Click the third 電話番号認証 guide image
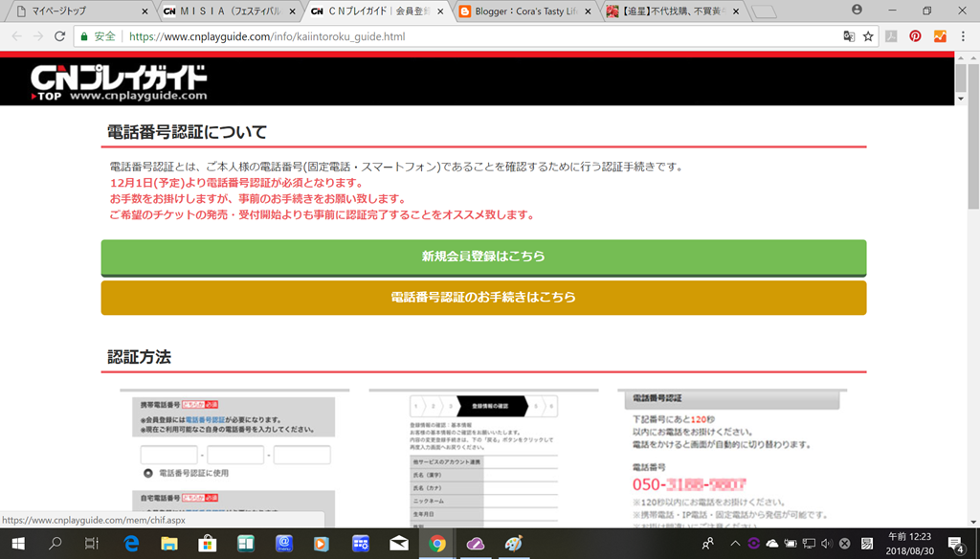Screen dimensions: 980x559 732,458
